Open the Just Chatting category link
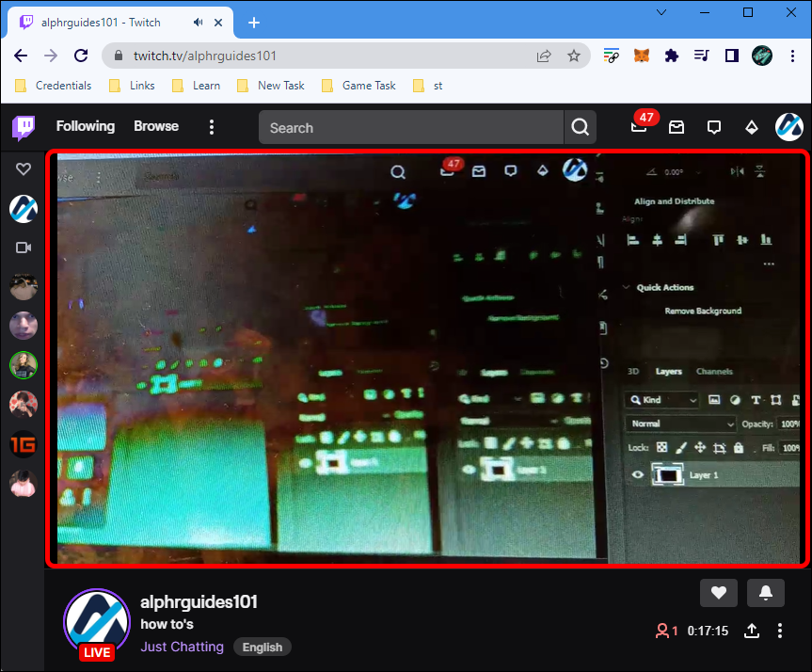 (182, 647)
